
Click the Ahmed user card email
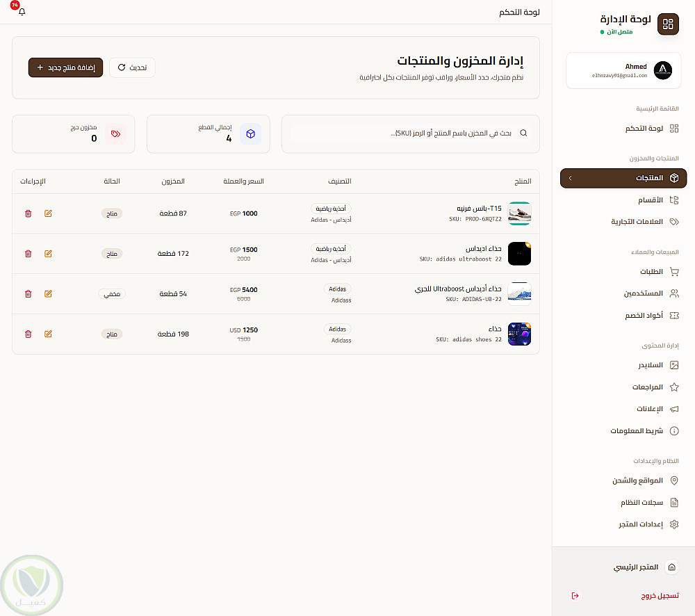click(x=619, y=76)
